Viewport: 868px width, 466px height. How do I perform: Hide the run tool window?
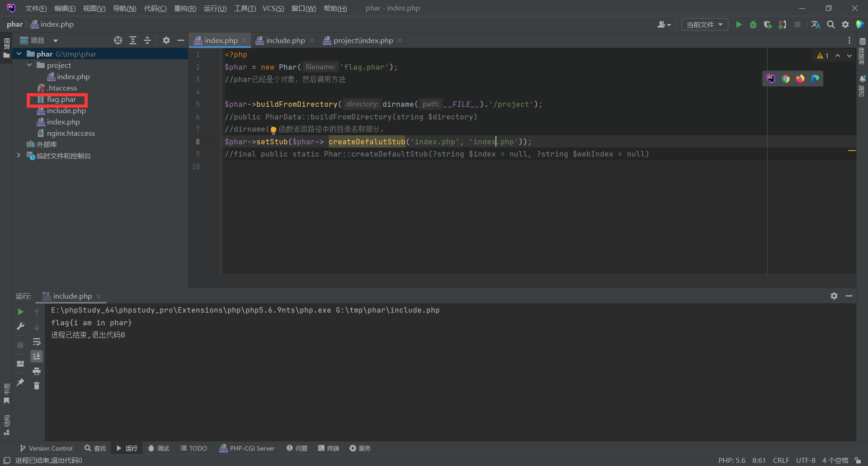coord(849,296)
